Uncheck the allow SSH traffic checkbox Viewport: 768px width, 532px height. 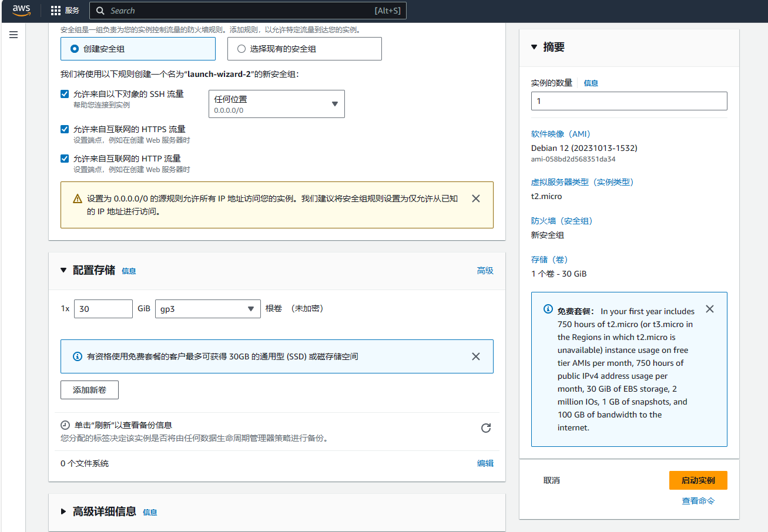(x=65, y=94)
